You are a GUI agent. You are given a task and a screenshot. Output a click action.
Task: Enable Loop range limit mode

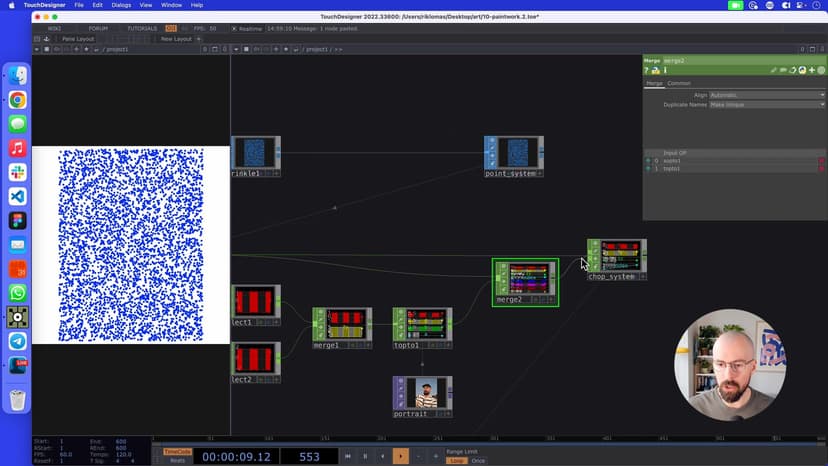pos(456,460)
